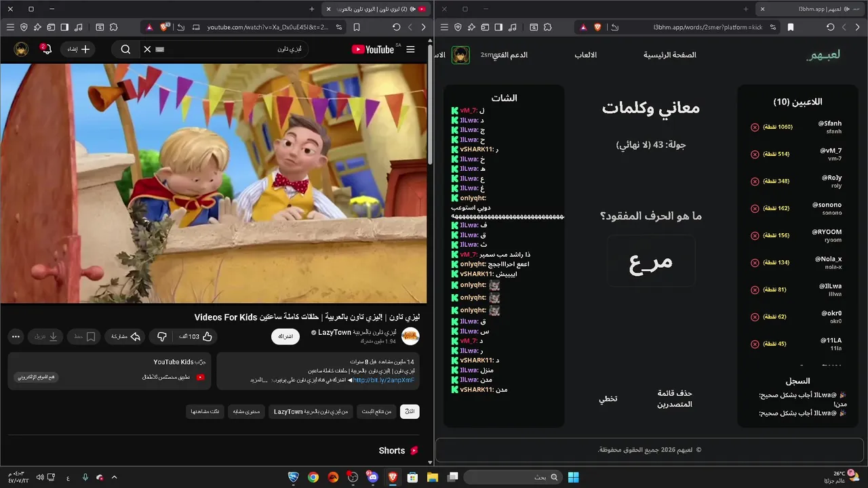
Task: Click Brave Shields lion icon in YouTube window
Action: pos(164,27)
